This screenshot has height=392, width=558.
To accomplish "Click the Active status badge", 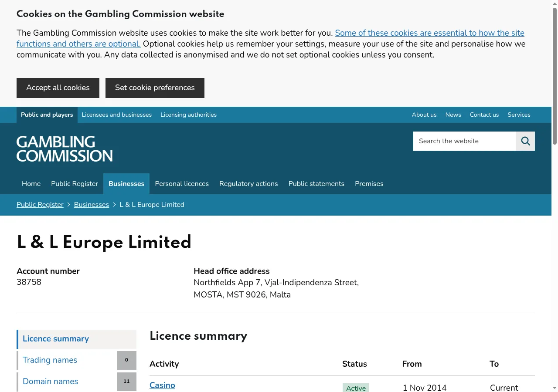I will coord(356,388).
